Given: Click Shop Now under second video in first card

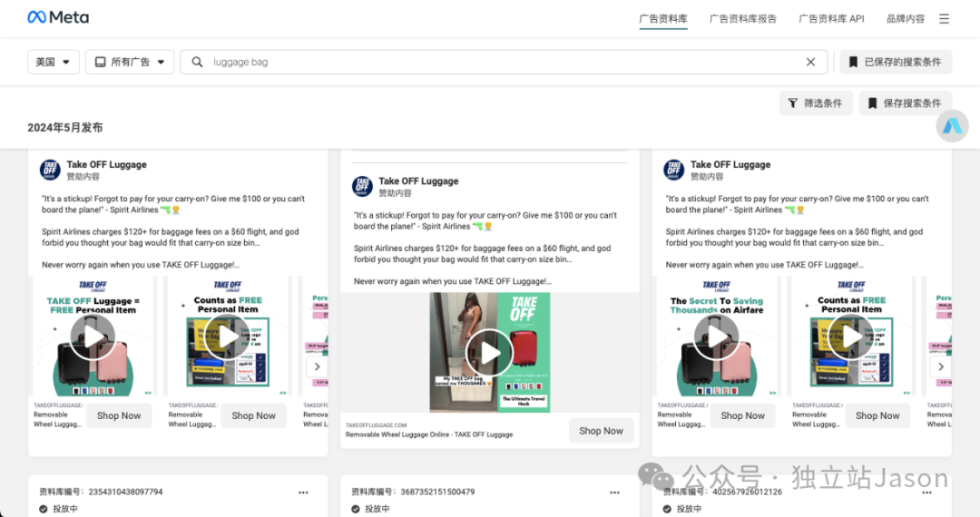Looking at the screenshot, I should [253, 415].
